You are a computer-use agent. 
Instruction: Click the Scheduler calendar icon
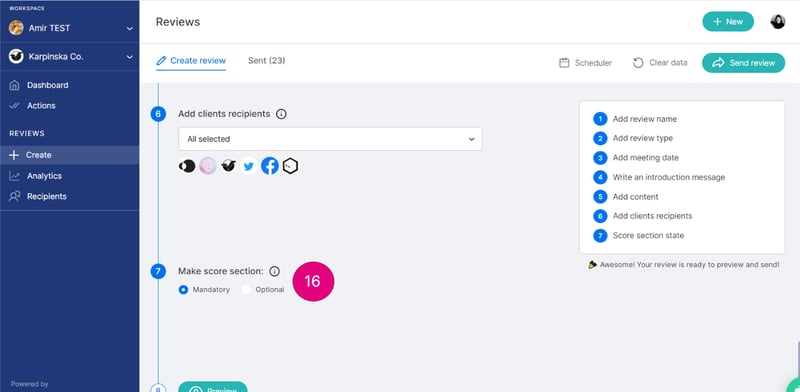click(564, 63)
